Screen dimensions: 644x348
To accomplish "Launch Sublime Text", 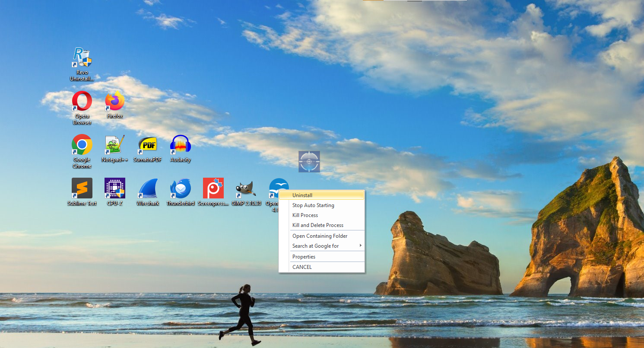I will [82, 188].
